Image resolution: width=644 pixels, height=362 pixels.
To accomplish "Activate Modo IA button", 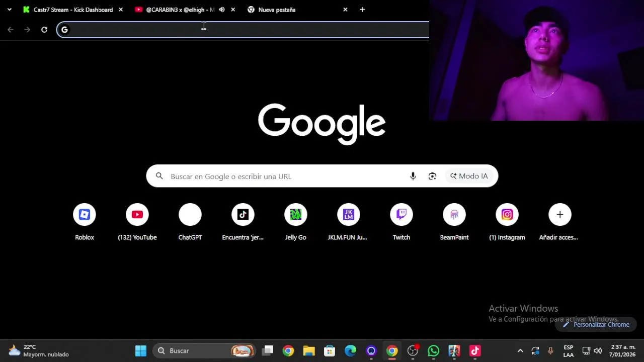I will pyautogui.click(x=469, y=176).
